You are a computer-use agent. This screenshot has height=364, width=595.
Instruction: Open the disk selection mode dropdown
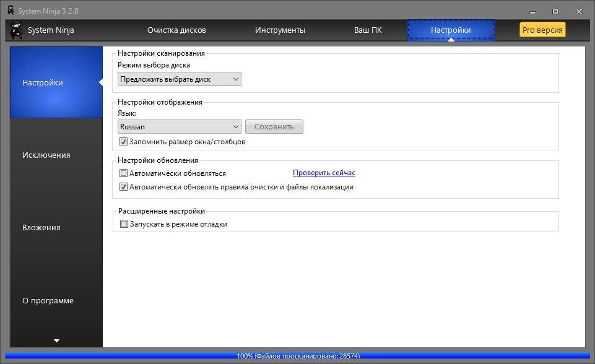(179, 79)
